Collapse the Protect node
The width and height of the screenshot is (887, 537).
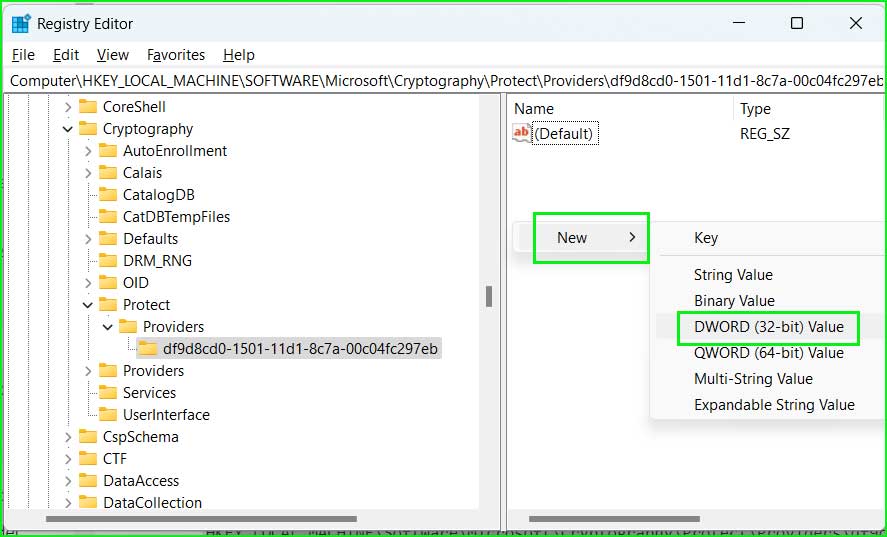point(88,305)
